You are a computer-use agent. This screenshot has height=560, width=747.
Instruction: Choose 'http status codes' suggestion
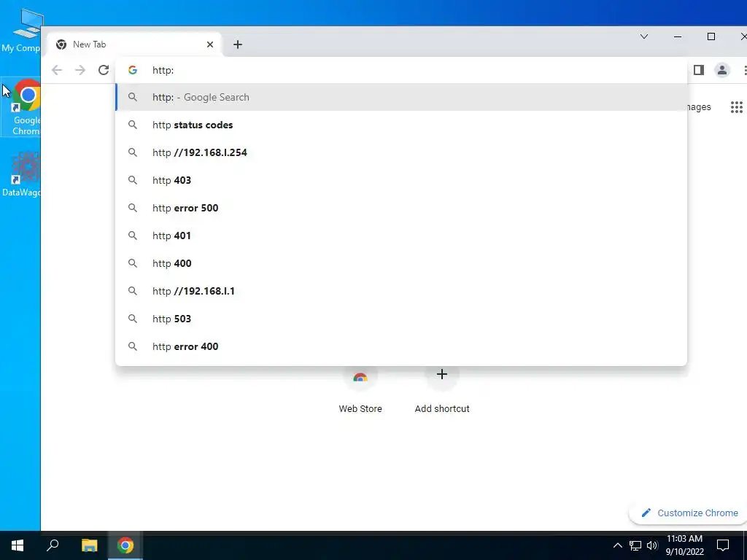click(401, 125)
